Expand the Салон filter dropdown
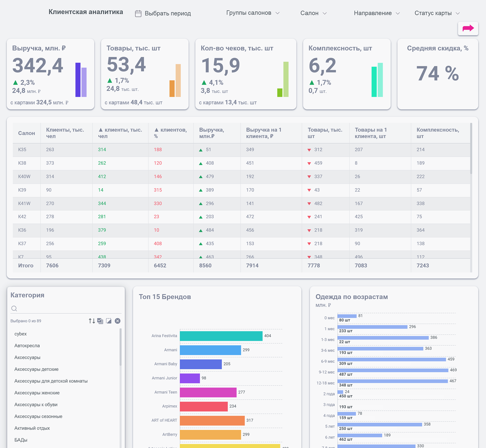Viewport: 486px width, 448px height. pos(313,13)
